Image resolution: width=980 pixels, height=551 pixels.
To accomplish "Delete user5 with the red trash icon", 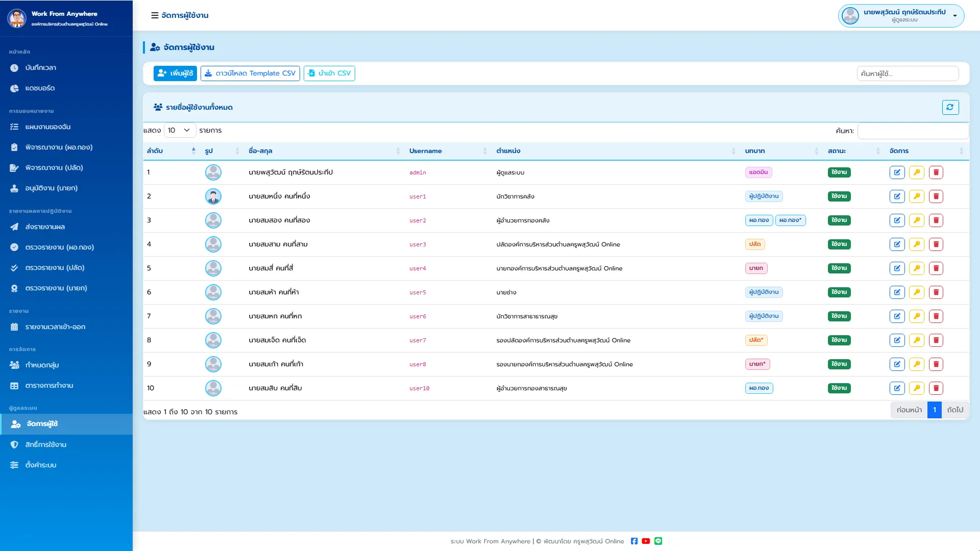I will point(936,292).
